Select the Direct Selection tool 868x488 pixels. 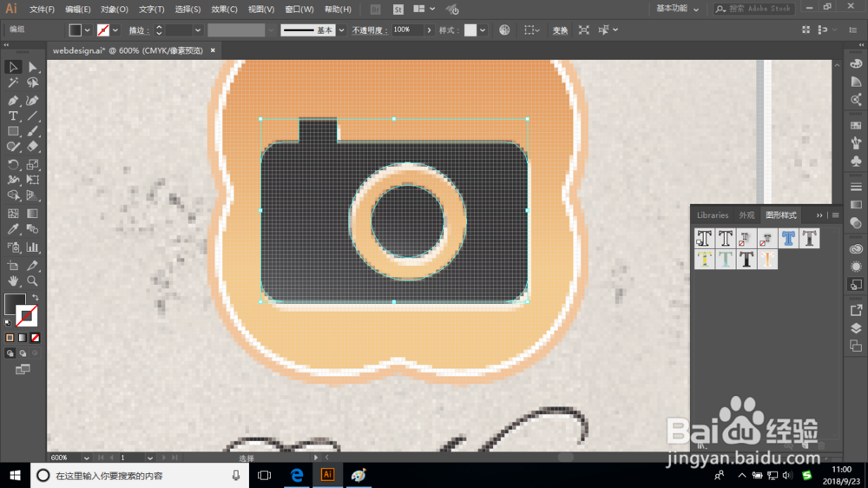click(x=32, y=67)
